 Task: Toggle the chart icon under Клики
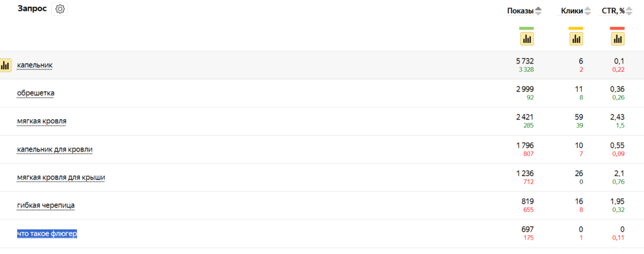pos(576,38)
